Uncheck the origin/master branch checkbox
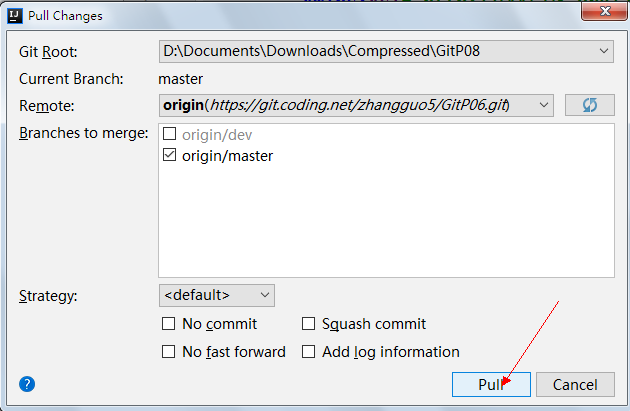Image resolution: width=630 pixels, height=411 pixels. 169,155
